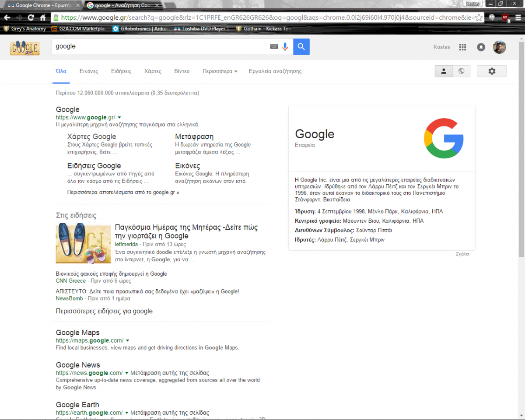Translate the Google Earth result page
525x420 pixels.
170,413
